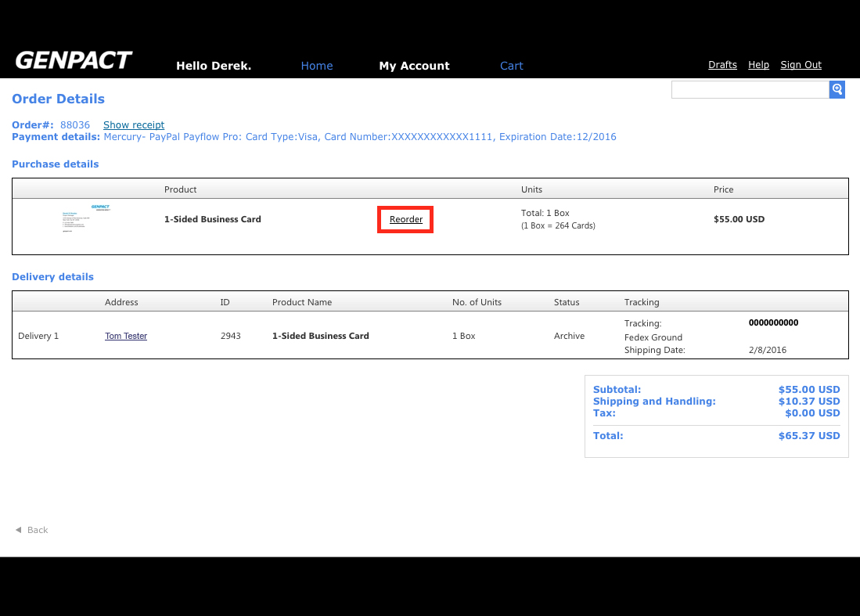Click the GENPACT logo
The height and width of the screenshot is (616, 860).
[74, 61]
